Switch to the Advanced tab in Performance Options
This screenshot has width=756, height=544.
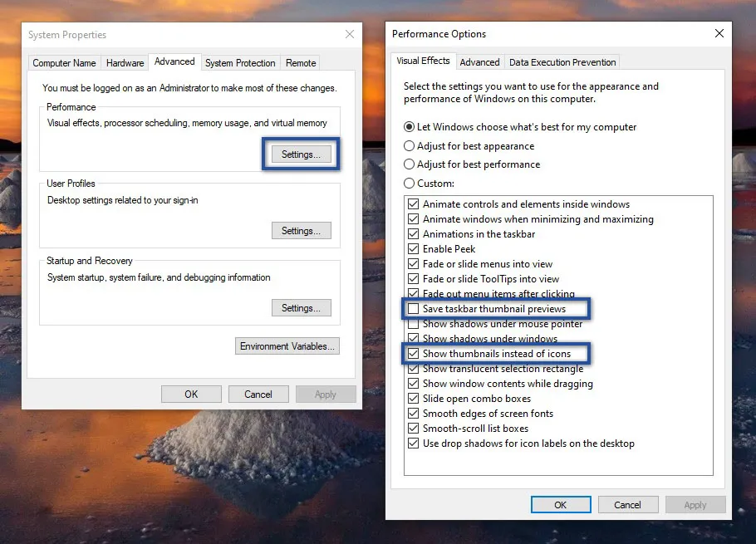[x=479, y=61]
